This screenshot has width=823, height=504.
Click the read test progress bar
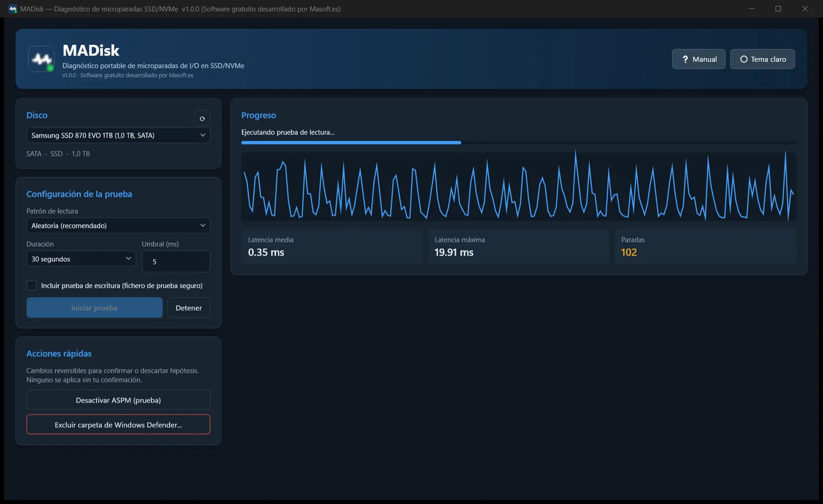(x=518, y=142)
